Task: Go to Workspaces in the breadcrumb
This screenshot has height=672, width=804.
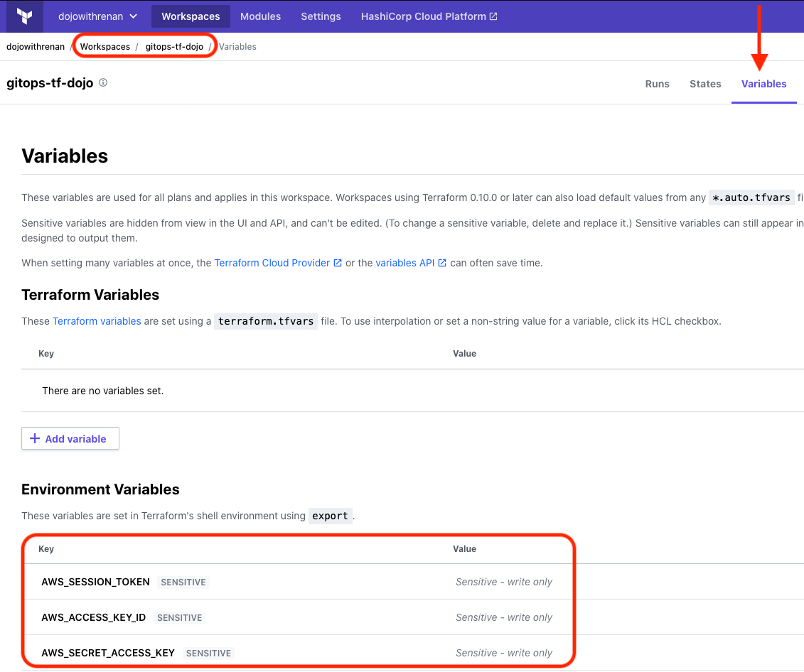Action: (x=105, y=47)
